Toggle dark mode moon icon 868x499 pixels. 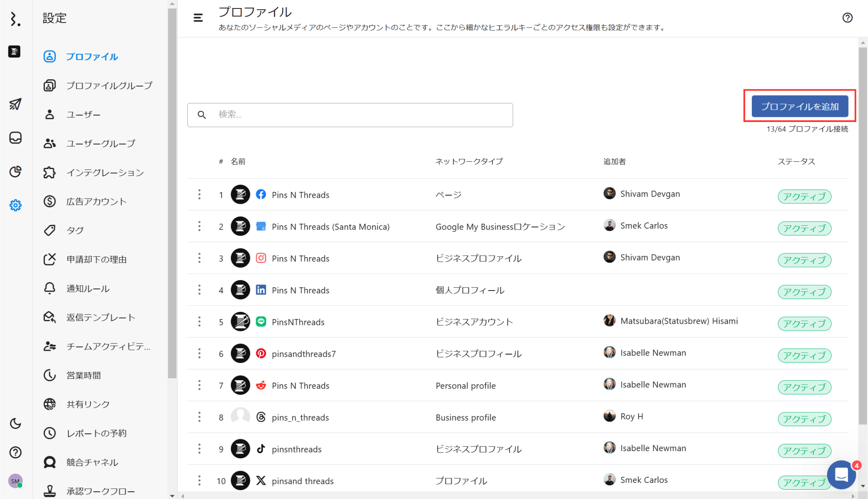(15, 423)
